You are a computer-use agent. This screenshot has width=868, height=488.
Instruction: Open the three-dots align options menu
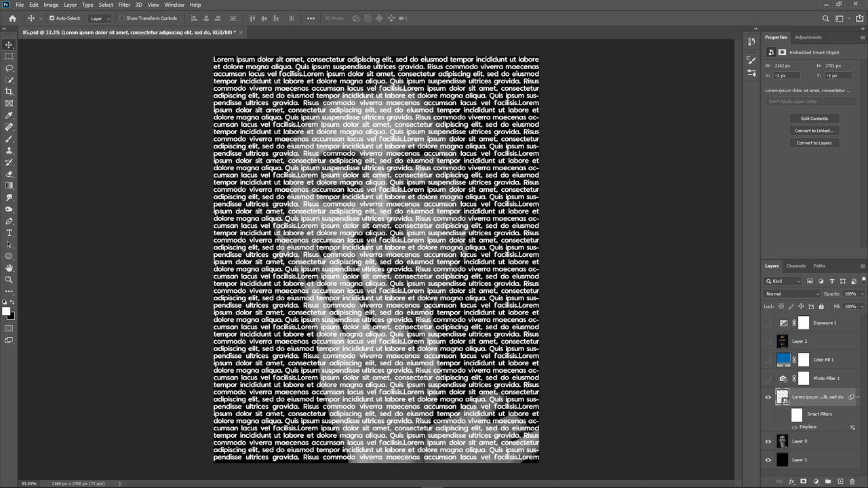pyautogui.click(x=311, y=18)
